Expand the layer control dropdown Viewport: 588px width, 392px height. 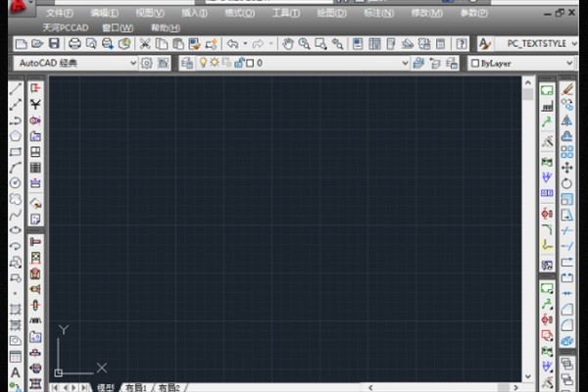[405, 63]
